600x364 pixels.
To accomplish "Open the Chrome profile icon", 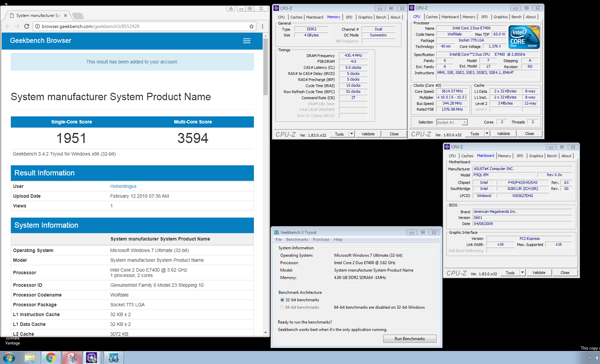I will [231, 8].
